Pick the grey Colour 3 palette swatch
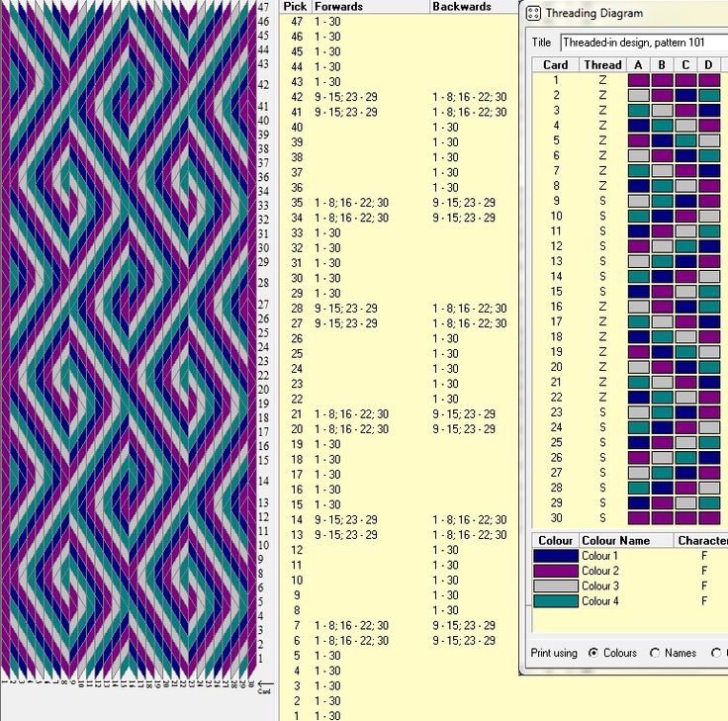The image size is (728, 721). 555,586
